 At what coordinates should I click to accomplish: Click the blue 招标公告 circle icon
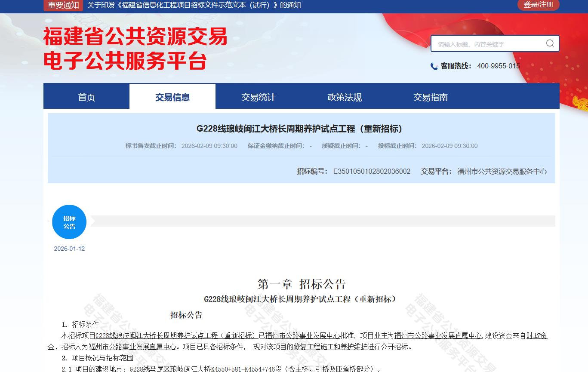pos(69,222)
